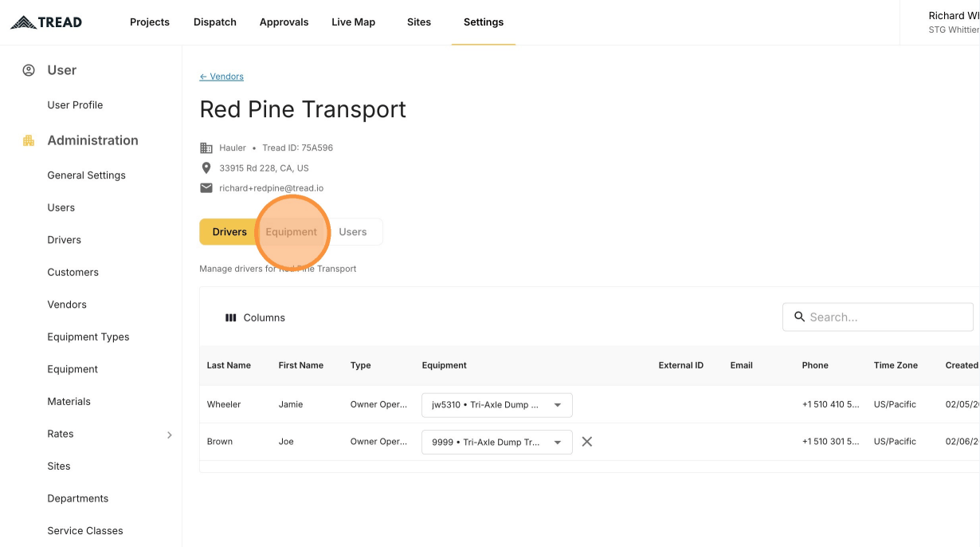
Task: Click the Administration section heading
Action: (x=92, y=140)
